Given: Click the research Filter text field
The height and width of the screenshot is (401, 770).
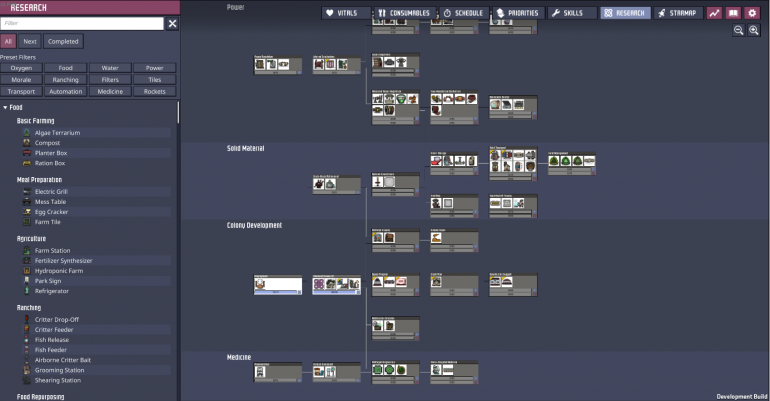Looking at the screenshot, I should 82,23.
